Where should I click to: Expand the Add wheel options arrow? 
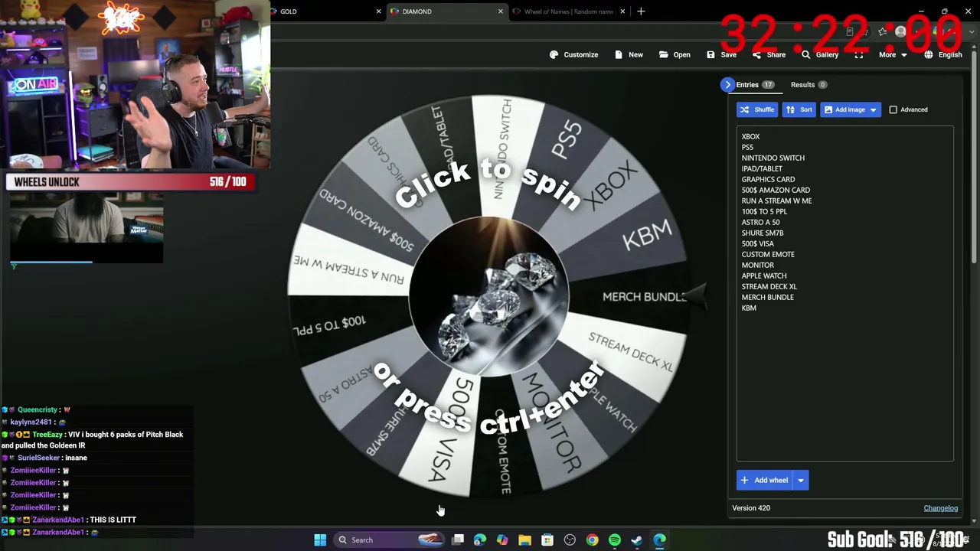[x=800, y=480]
